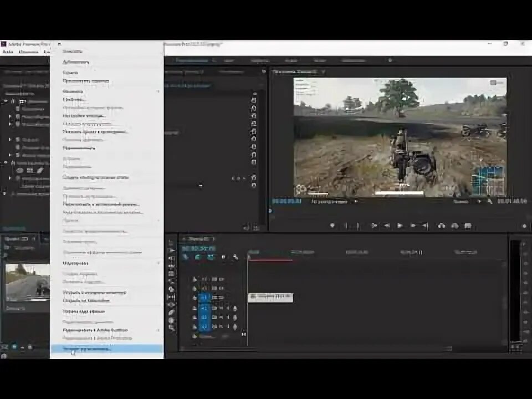This screenshot has height=399, width=532.
Task: Click the timeline horizontal zoom scrollbar
Action: pos(316,349)
